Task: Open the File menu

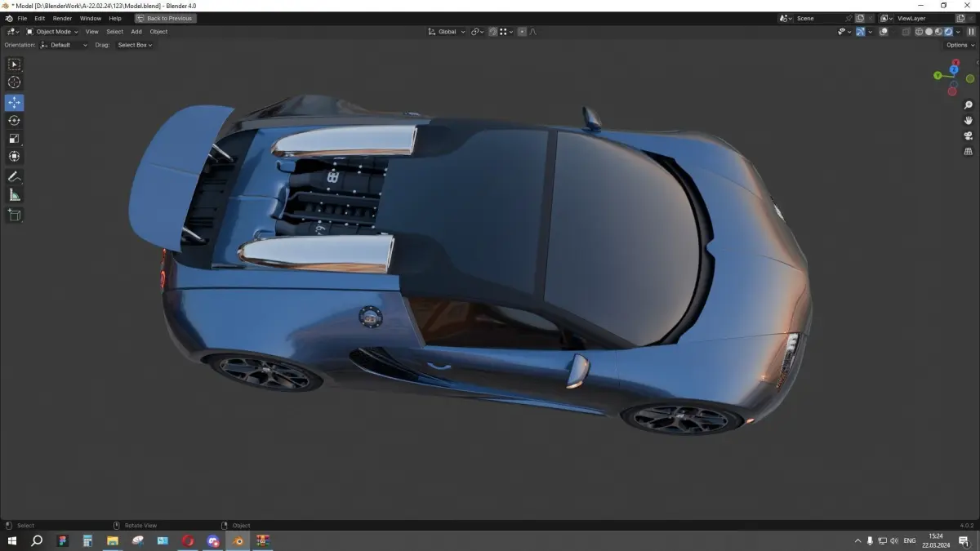Action: (22, 18)
